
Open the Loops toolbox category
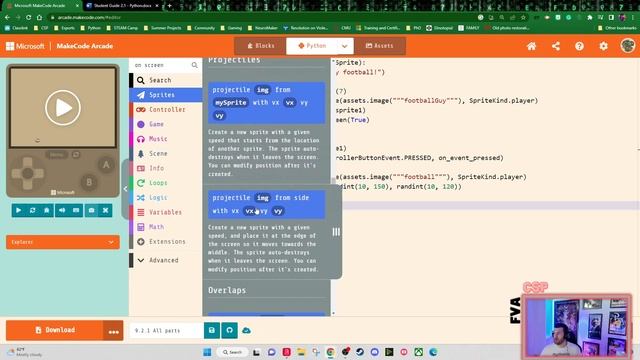coord(165,183)
